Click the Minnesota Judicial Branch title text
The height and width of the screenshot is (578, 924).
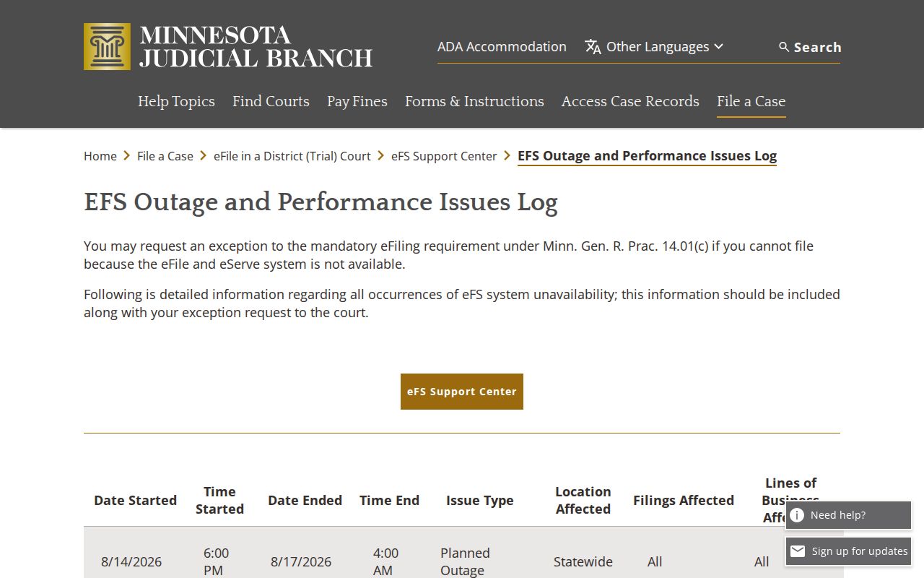256,46
